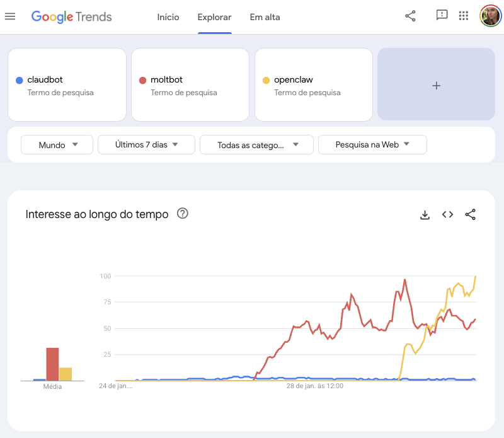Screen dimensions: 504x438
Task: Download the interest over time chart data
Action: (425, 215)
